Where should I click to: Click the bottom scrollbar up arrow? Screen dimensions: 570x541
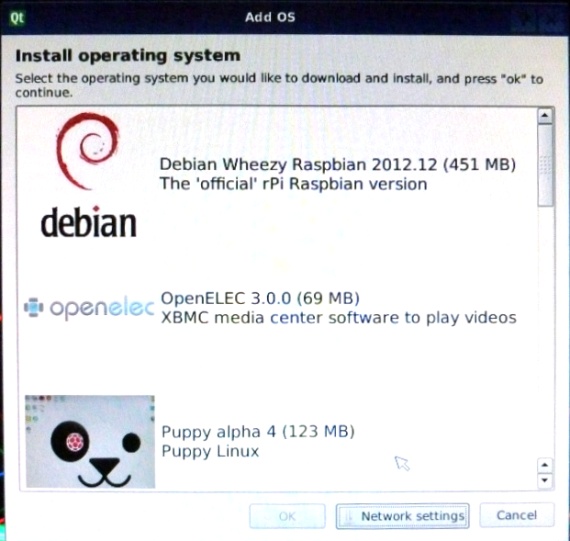click(x=545, y=465)
